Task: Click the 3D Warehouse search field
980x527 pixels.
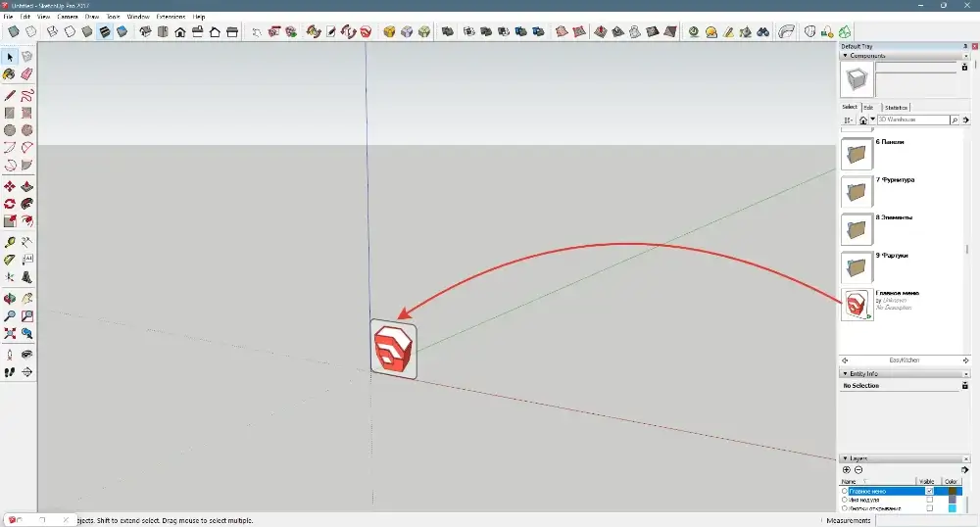Action: coord(913,120)
